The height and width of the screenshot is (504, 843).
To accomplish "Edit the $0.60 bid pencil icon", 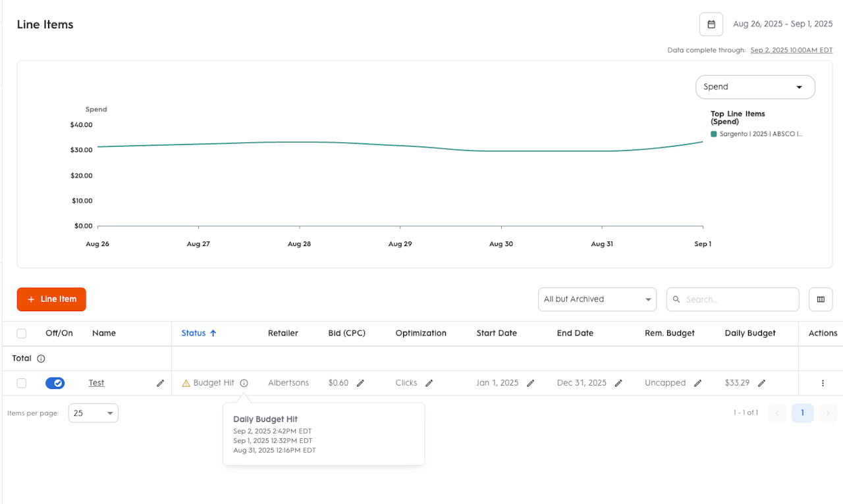I will 360,383.
